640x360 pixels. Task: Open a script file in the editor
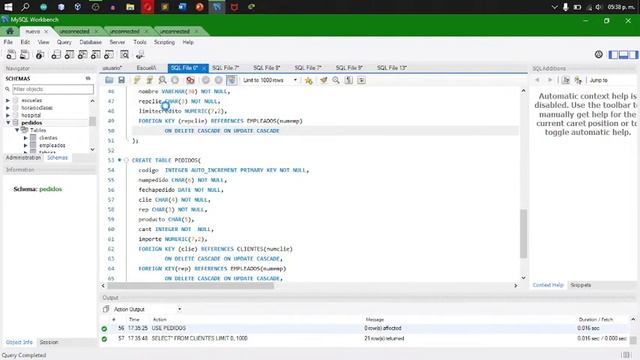coord(109,80)
